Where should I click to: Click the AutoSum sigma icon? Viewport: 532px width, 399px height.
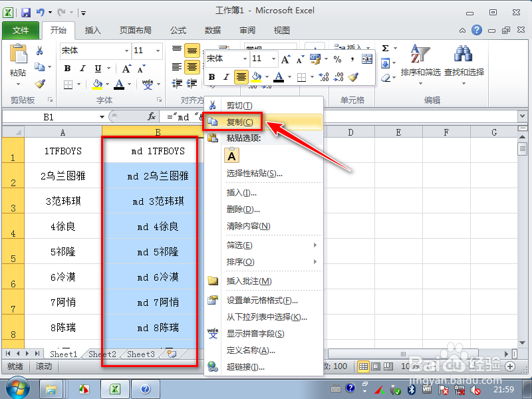click(x=385, y=48)
